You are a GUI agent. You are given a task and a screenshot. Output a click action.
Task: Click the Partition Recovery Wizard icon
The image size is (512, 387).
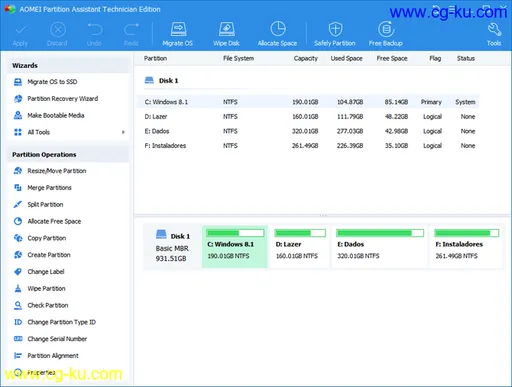click(x=18, y=99)
